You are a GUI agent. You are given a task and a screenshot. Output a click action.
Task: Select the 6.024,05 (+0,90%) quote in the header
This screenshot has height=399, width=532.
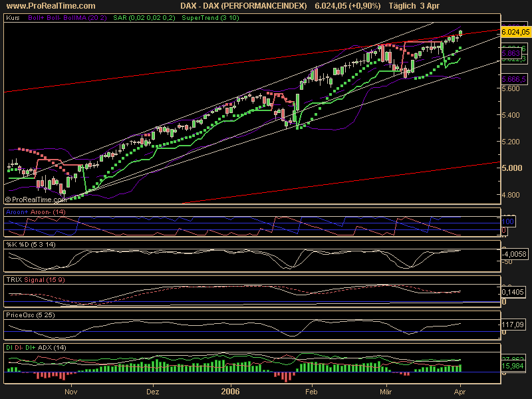pos(347,6)
